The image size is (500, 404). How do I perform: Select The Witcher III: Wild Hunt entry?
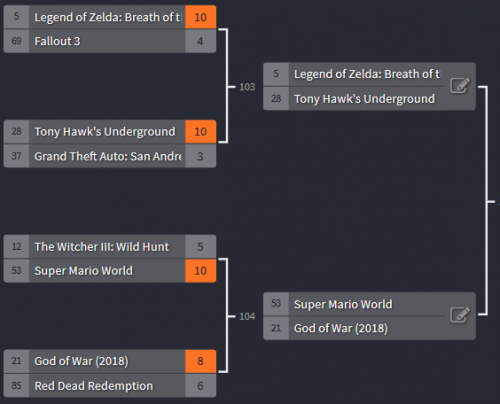click(x=110, y=247)
